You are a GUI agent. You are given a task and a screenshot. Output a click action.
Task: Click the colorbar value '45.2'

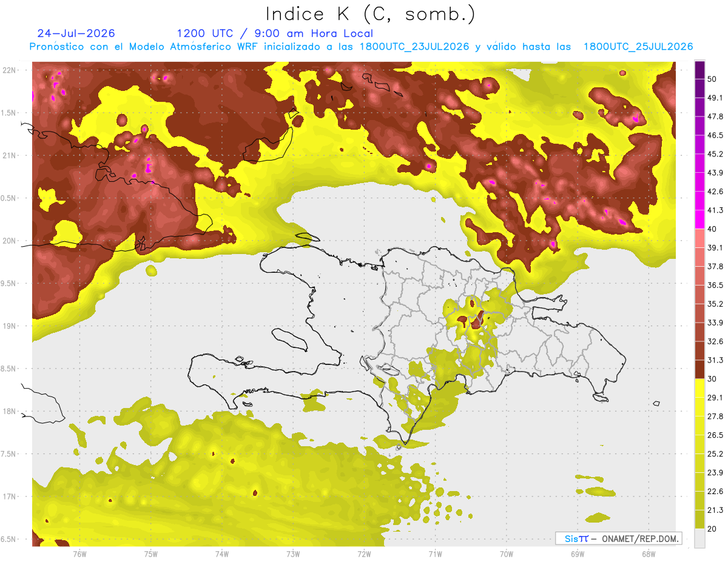click(x=715, y=154)
